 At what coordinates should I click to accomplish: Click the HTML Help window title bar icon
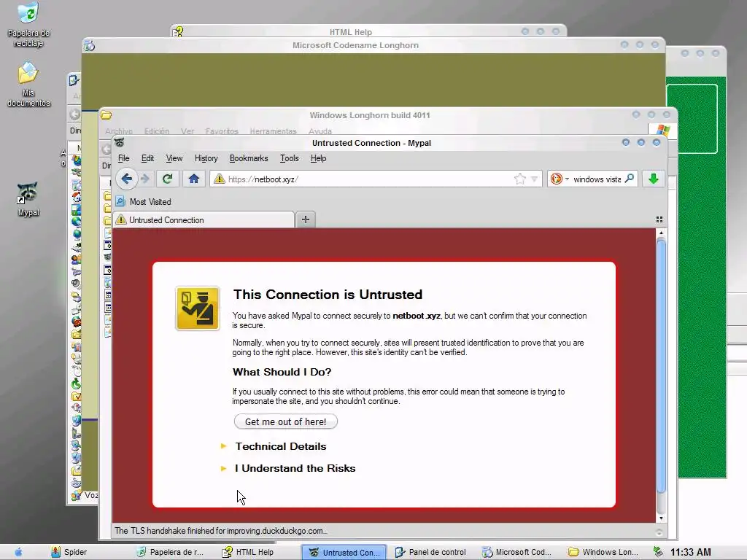tap(178, 31)
